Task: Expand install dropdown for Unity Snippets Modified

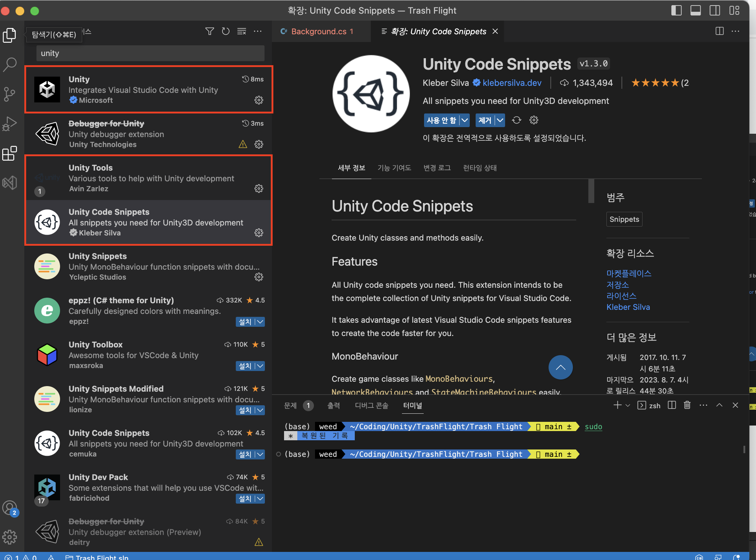Action: tap(260, 410)
